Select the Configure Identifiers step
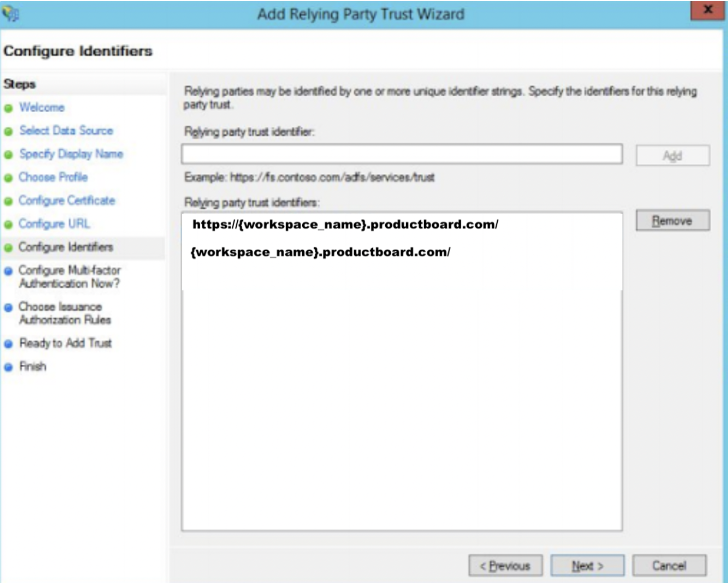 click(x=66, y=247)
